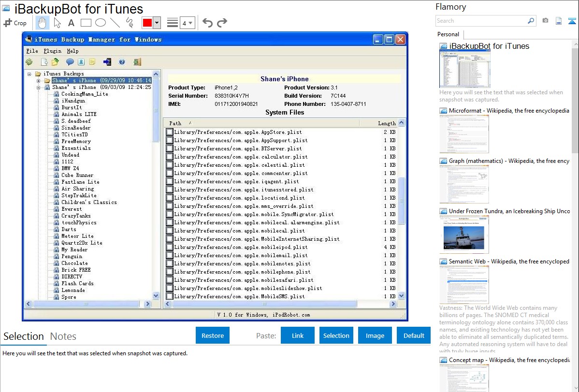The width and height of the screenshot is (579, 392).
Task: Tick the com.apple.calculator.plist checkbox
Action: pyautogui.click(x=170, y=157)
